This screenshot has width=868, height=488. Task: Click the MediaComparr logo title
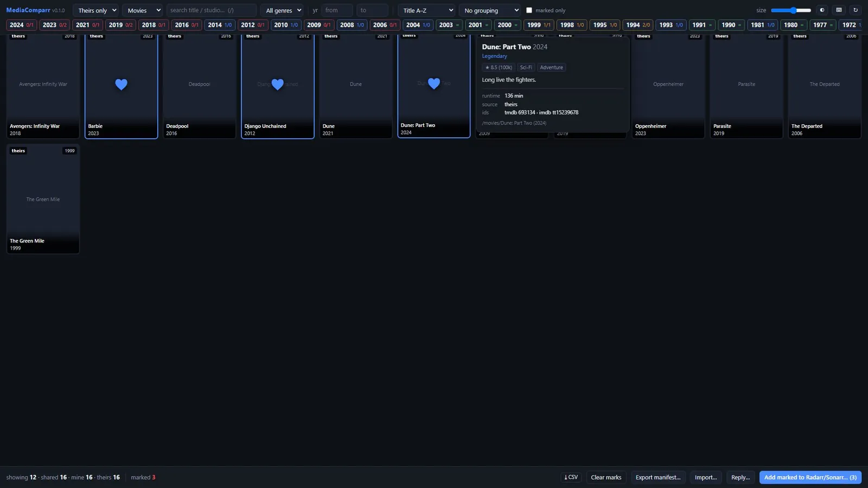point(28,10)
